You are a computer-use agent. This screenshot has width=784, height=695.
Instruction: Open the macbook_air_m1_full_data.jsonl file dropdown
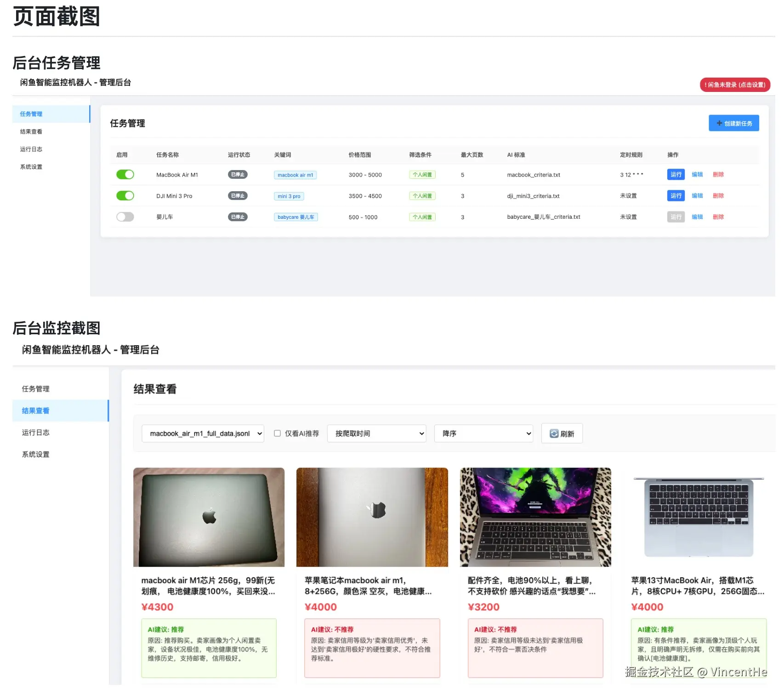click(x=203, y=433)
